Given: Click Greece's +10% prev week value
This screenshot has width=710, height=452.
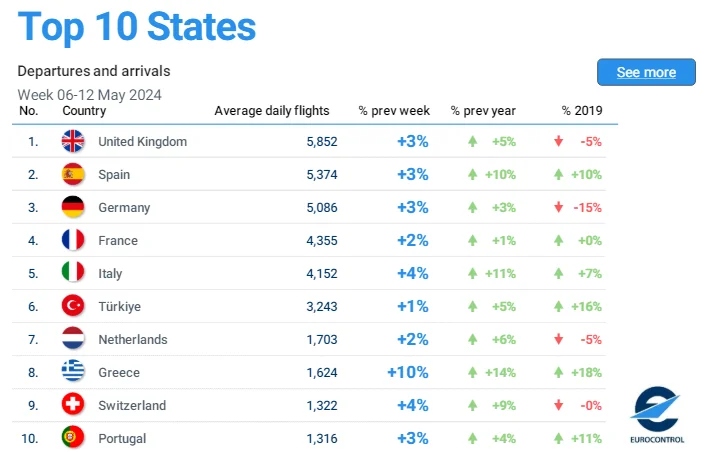Looking at the screenshot, I should coord(408,372).
